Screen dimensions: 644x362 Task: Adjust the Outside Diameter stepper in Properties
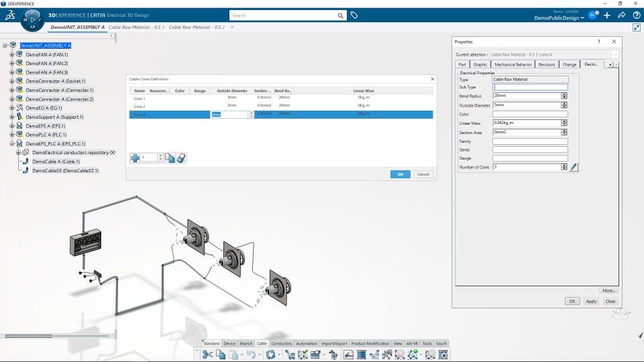(564, 105)
